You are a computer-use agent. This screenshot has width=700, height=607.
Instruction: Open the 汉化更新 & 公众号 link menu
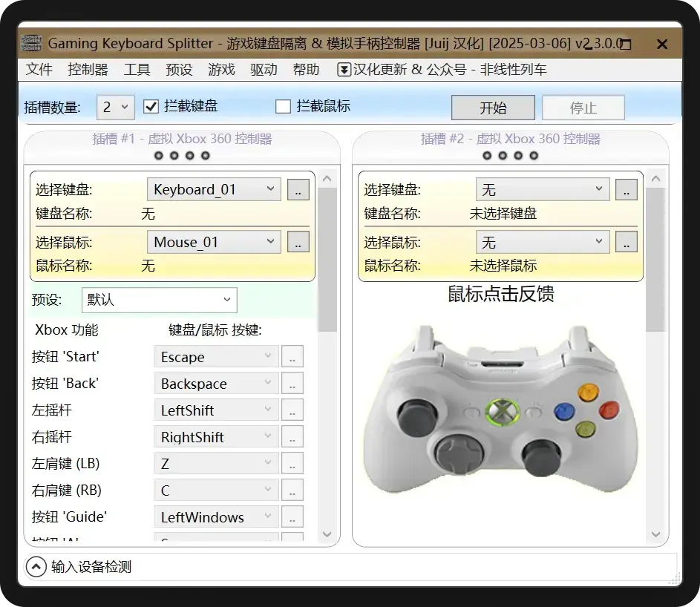click(x=442, y=70)
